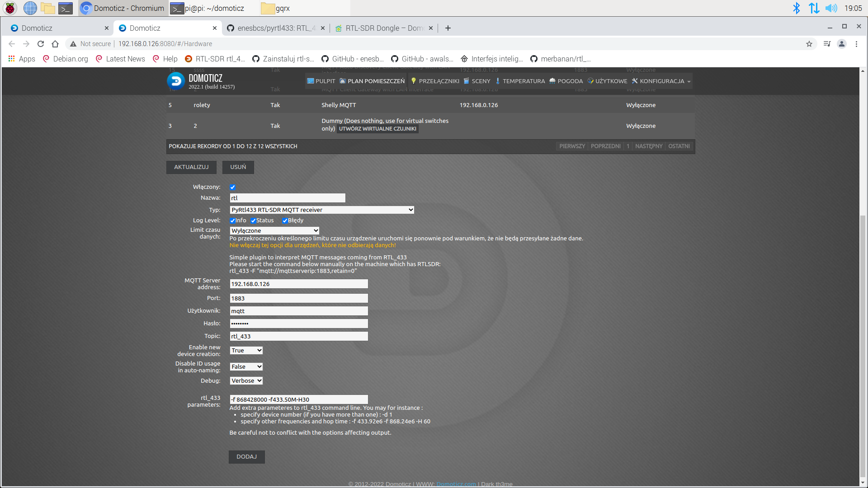
Task: Click the Użytkownik input field
Action: pyautogui.click(x=299, y=311)
